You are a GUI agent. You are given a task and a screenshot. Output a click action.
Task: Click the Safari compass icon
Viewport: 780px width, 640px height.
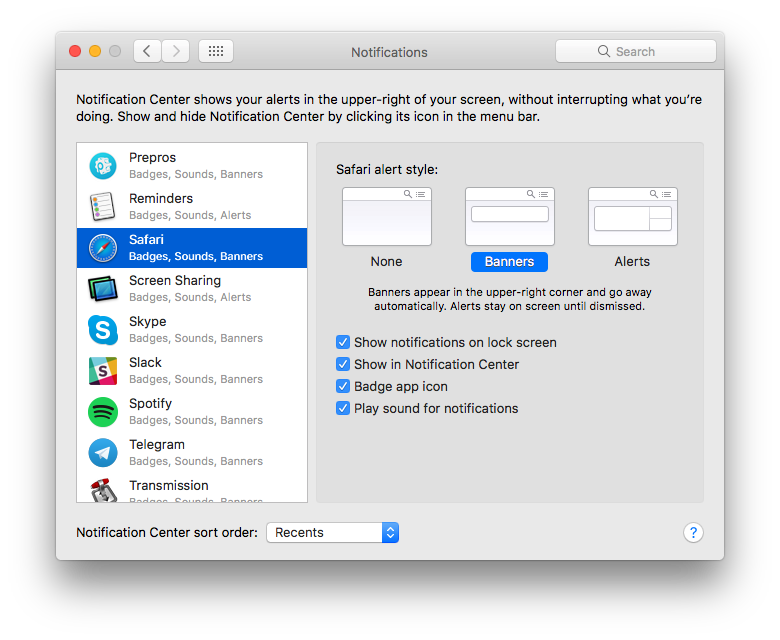tap(103, 248)
